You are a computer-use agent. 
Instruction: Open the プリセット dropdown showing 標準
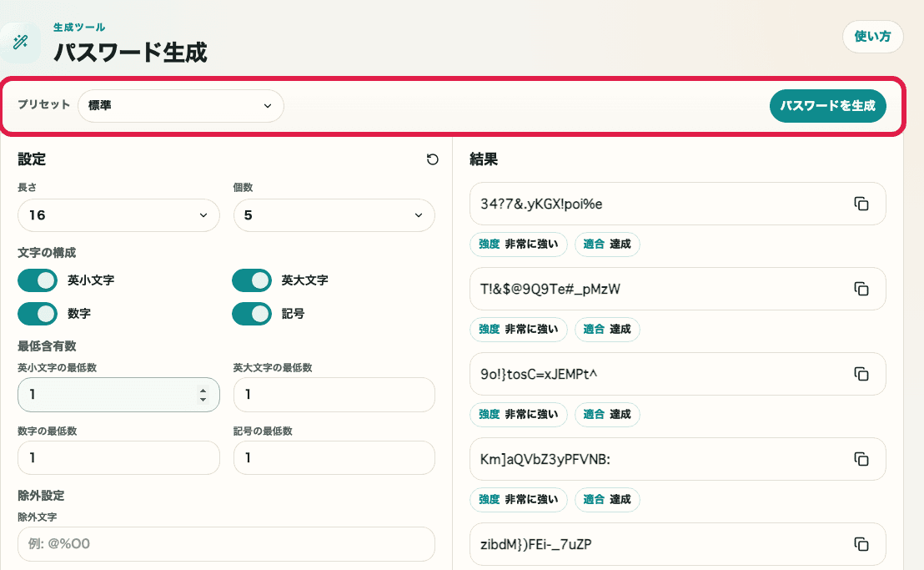click(180, 106)
